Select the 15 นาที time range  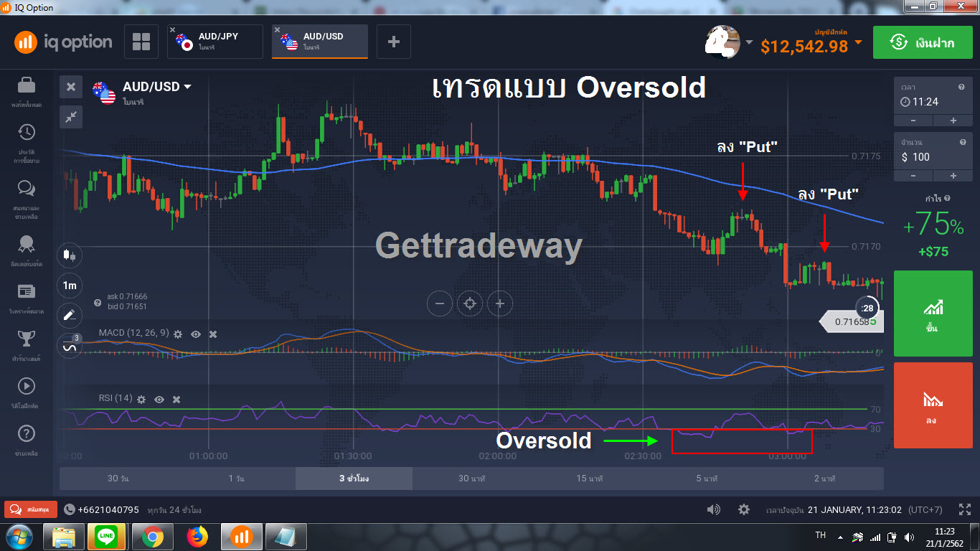(589, 479)
